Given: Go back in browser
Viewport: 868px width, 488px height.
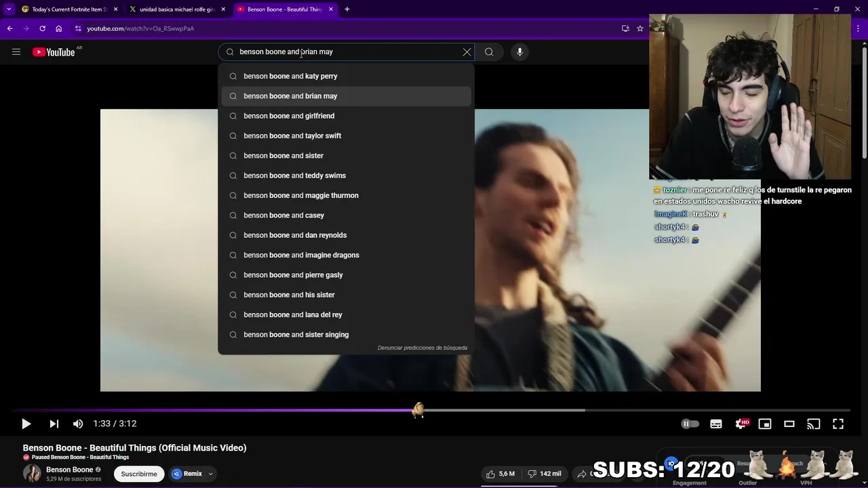Looking at the screenshot, I should click(9, 28).
